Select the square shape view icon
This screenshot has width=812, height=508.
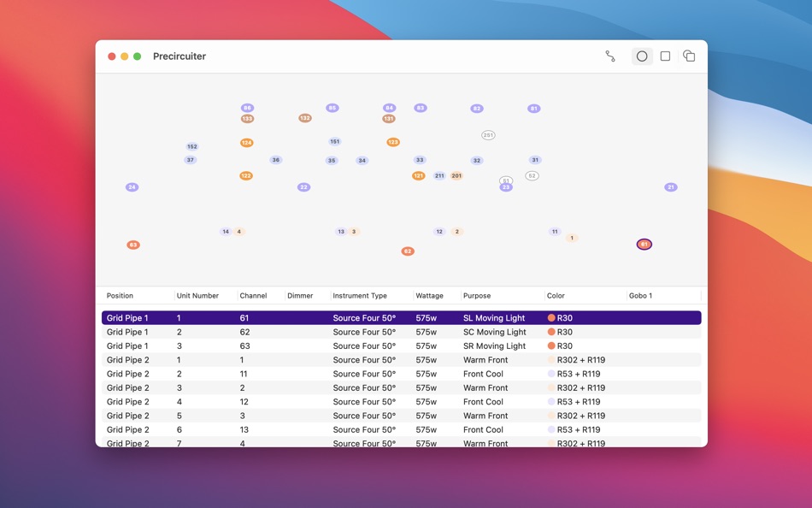pyautogui.click(x=665, y=56)
